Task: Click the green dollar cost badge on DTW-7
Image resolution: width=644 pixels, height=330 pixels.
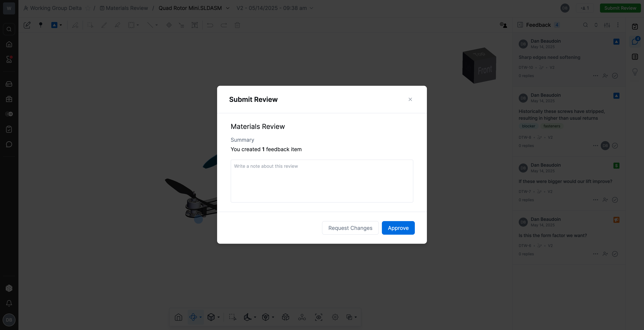Action: 616,166
